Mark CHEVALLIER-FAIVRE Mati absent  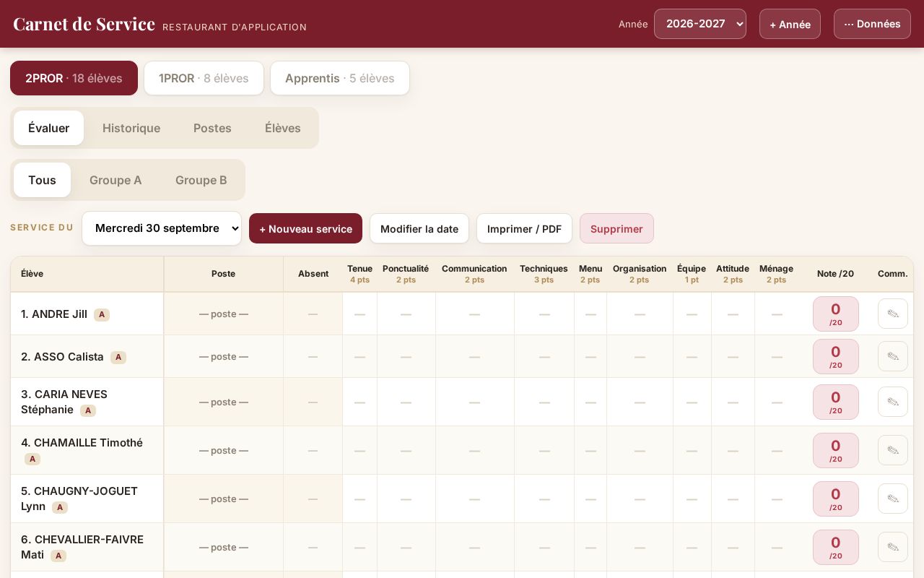point(313,547)
